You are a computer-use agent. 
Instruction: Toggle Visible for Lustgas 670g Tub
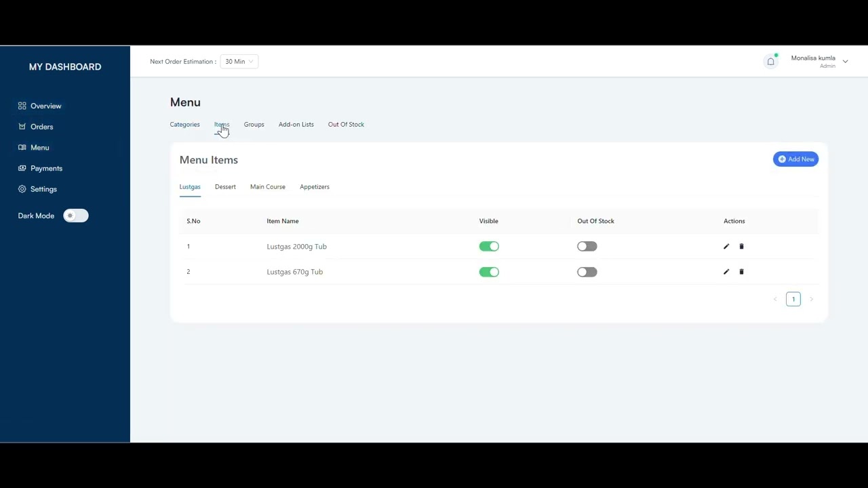coord(489,272)
